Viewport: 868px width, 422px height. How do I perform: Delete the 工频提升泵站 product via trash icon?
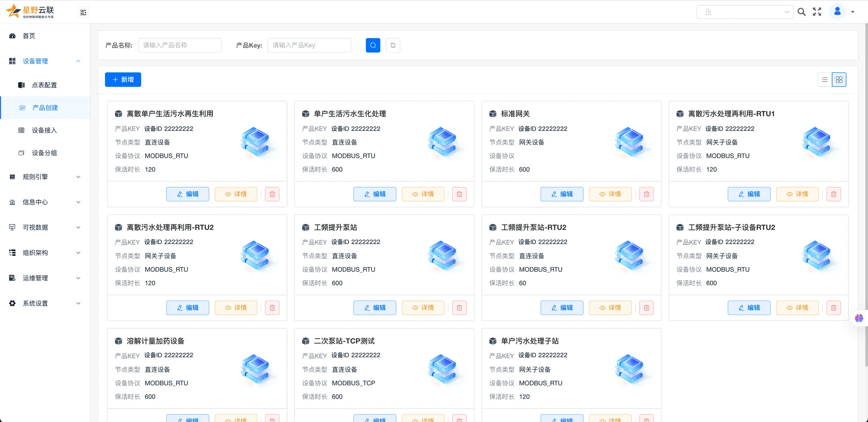(x=459, y=308)
